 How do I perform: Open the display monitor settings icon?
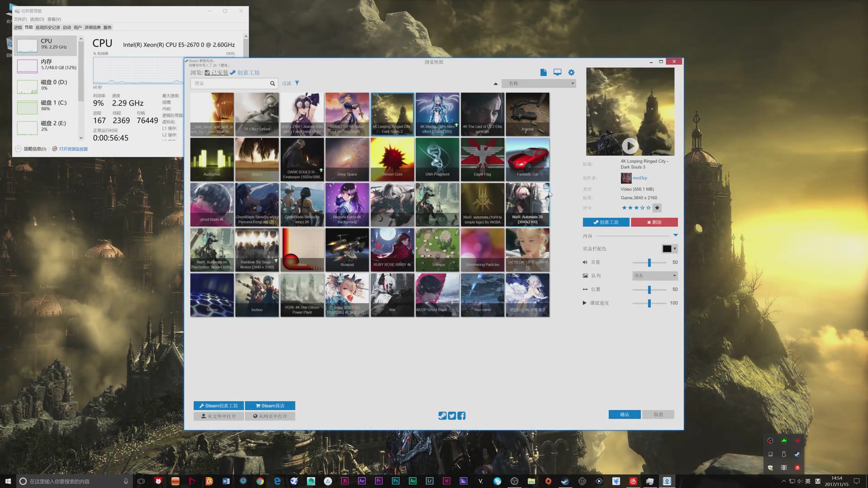click(x=557, y=72)
